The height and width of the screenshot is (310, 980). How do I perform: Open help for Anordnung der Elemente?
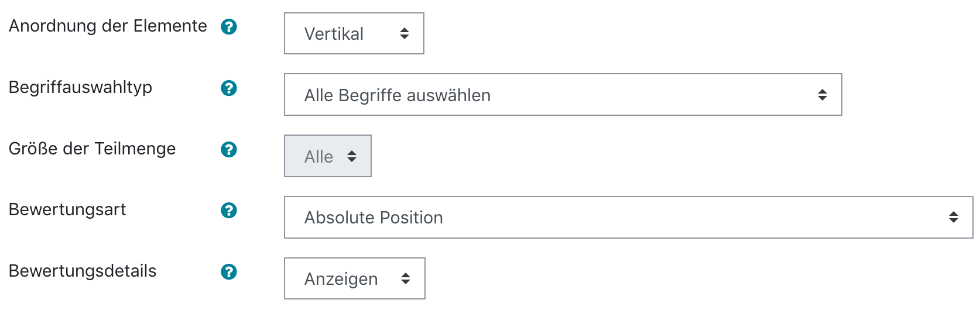click(229, 27)
